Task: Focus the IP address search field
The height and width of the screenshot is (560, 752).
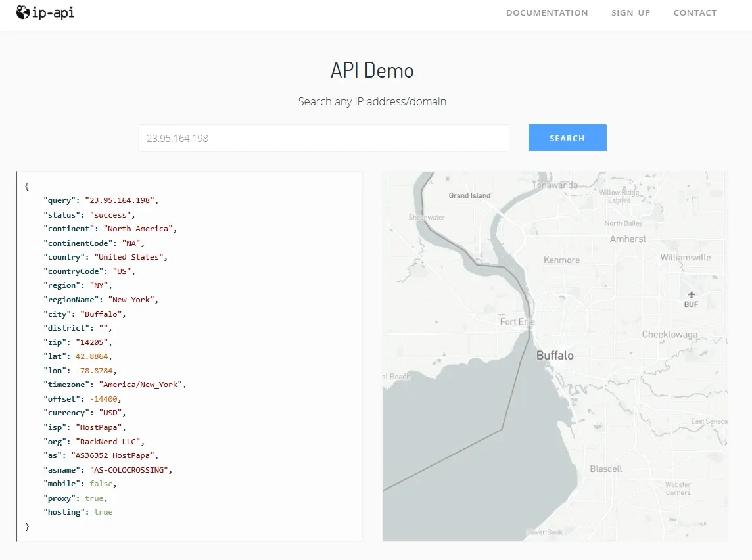Action: pos(323,138)
